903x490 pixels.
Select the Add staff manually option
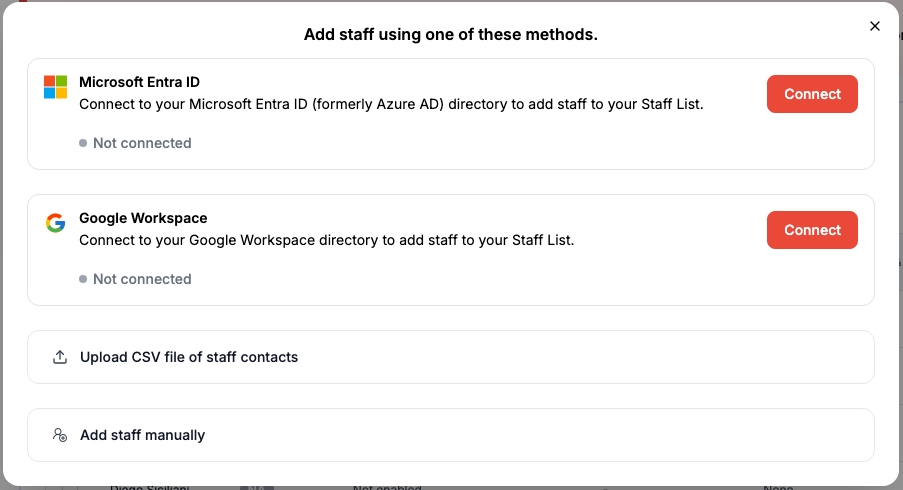(142, 435)
